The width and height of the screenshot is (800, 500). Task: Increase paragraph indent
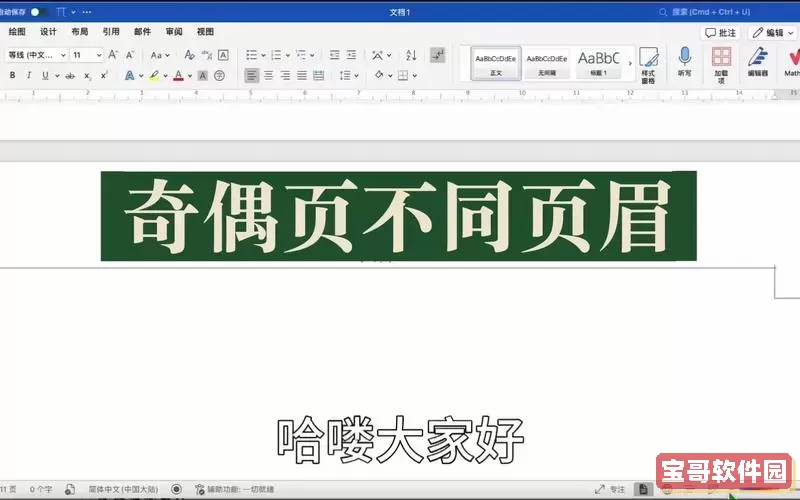(x=352, y=55)
